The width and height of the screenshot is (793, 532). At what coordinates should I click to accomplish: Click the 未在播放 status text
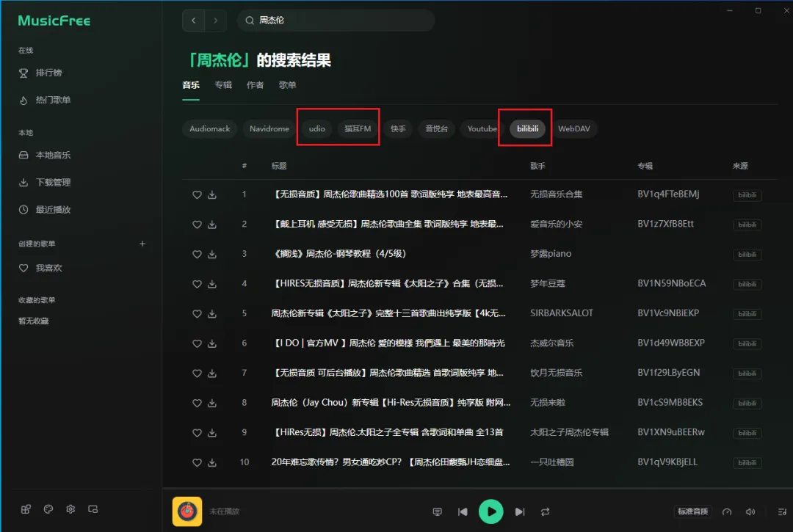(224, 511)
